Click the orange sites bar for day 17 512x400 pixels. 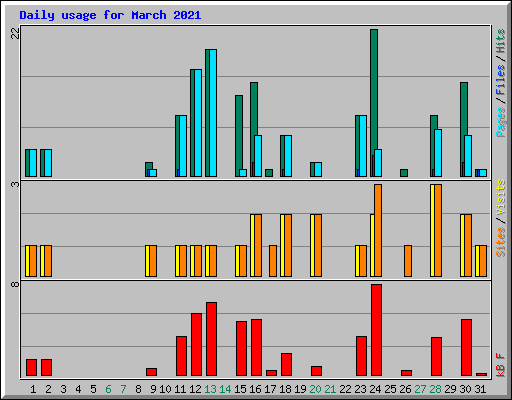click(x=273, y=261)
